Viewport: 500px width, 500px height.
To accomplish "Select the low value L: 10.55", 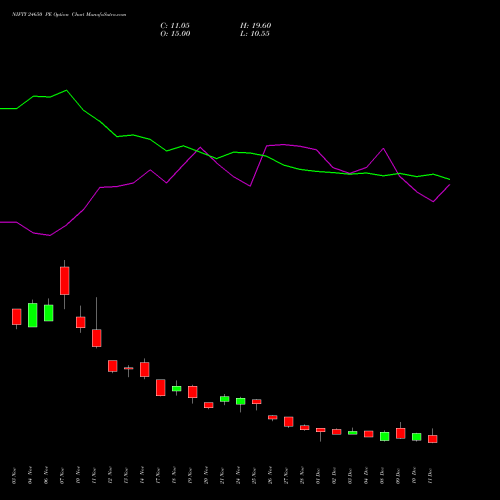I will click(x=255, y=34).
